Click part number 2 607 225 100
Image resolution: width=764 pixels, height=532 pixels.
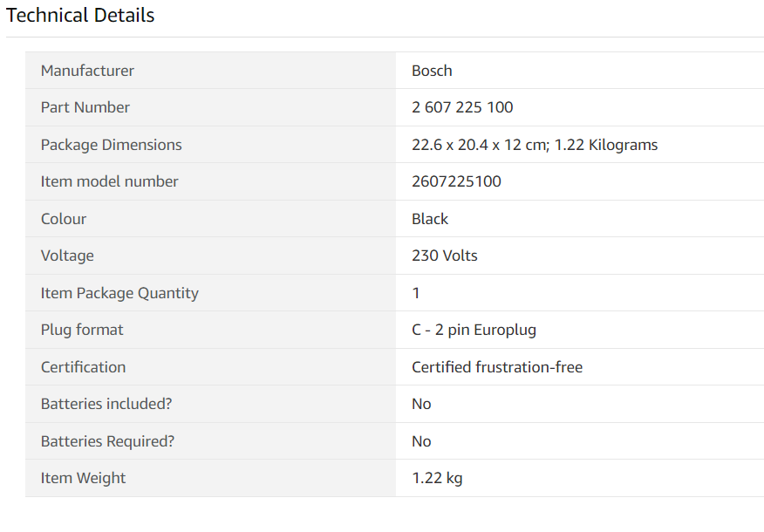pyautogui.click(x=462, y=107)
